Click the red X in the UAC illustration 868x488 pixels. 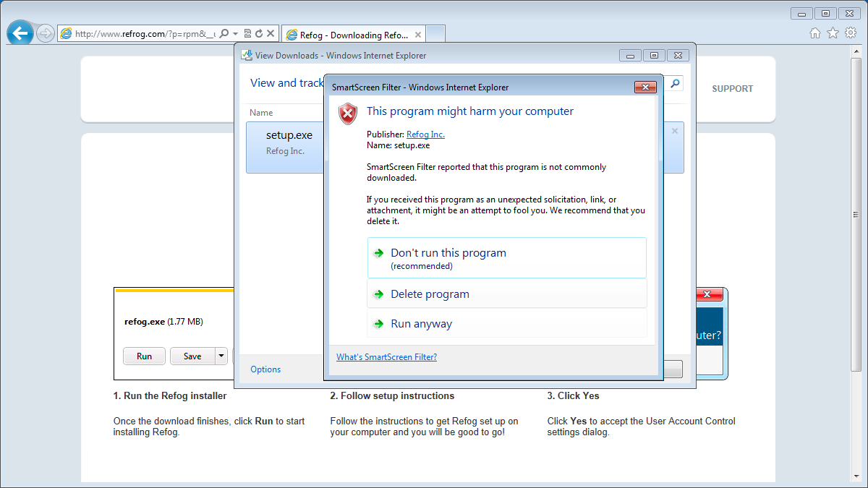click(x=708, y=295)
